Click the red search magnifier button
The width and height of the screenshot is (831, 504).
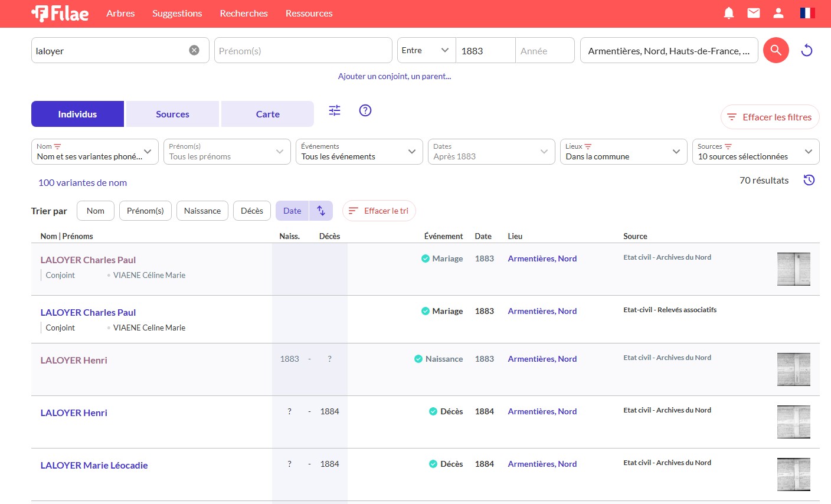pyautogui.click(x=776, y=50)
